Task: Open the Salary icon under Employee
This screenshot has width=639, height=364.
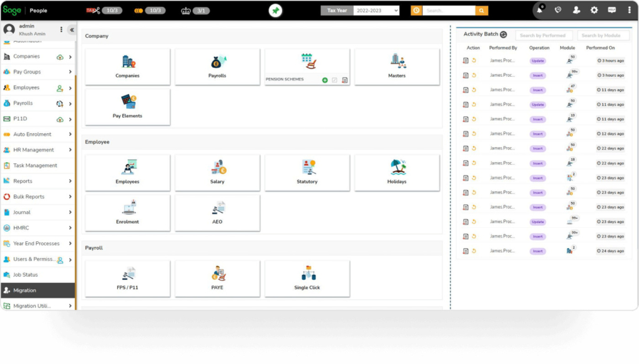Action: [217, 168]
